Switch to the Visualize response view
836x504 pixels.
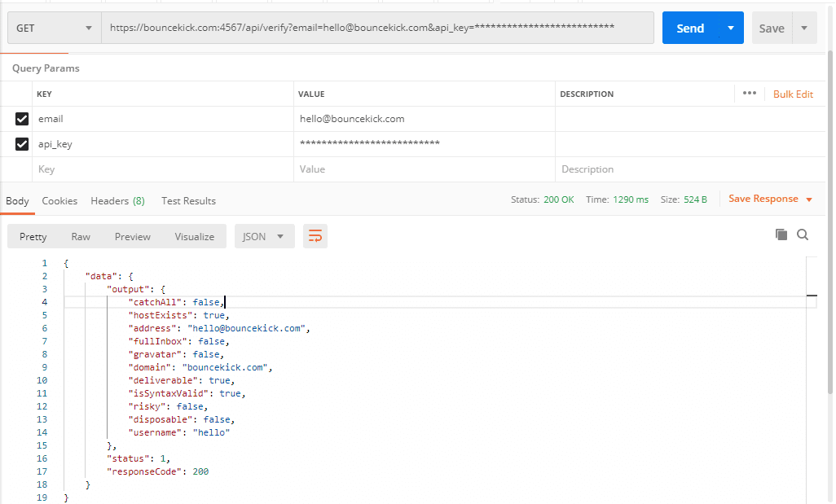point(194,236)
